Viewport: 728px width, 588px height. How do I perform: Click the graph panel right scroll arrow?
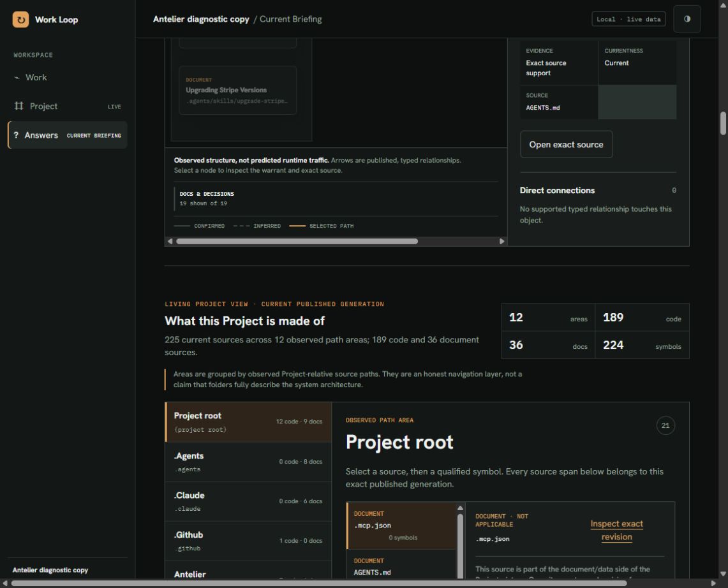pyautogui.click(x=501, y=241)
